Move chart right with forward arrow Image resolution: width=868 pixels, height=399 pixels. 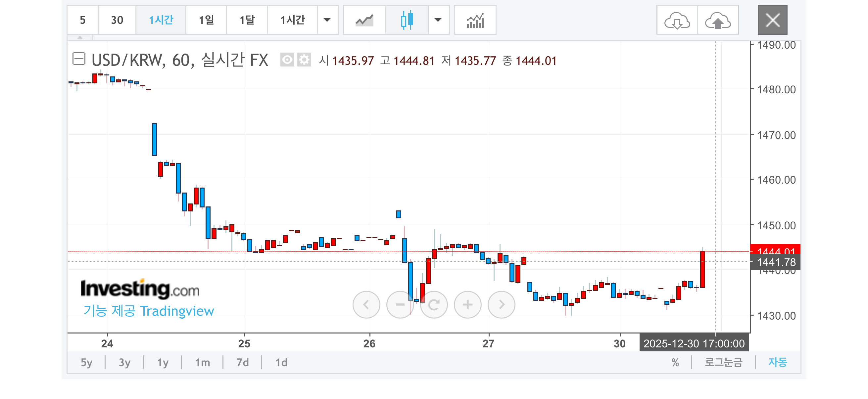[x=502, y=305]
